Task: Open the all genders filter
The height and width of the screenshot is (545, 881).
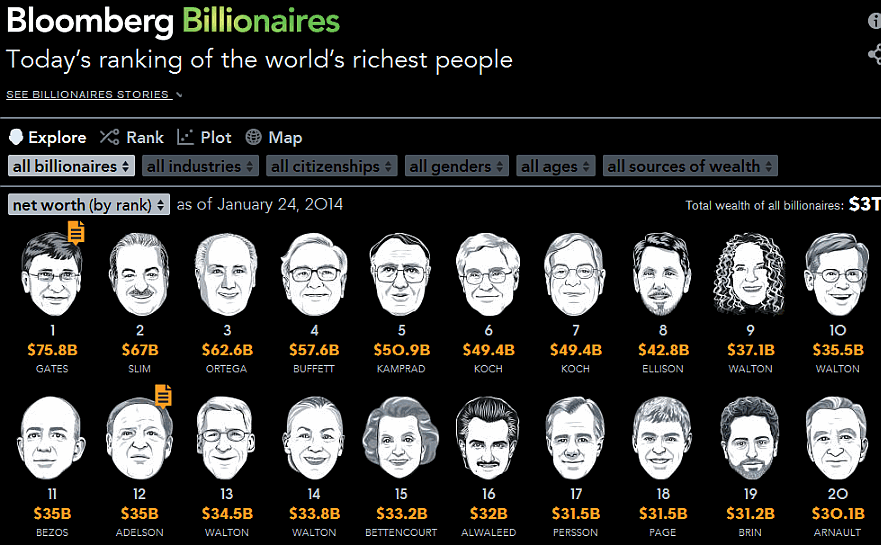Action: pyautogui.click(x=457, y=166)
